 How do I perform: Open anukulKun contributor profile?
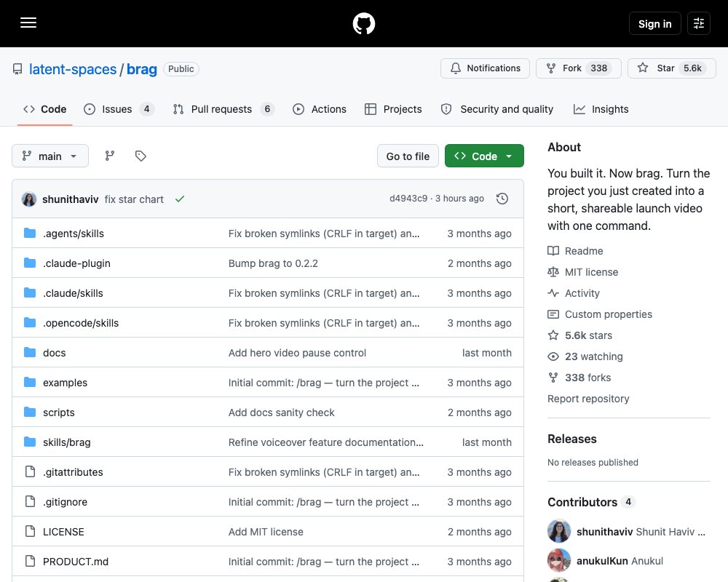pos(602,561)
